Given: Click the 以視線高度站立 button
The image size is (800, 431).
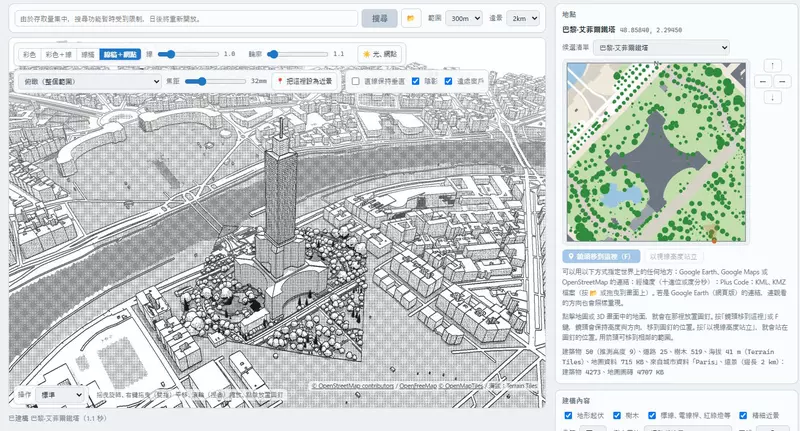Looking at the screenshot, I should click(673, 256).
